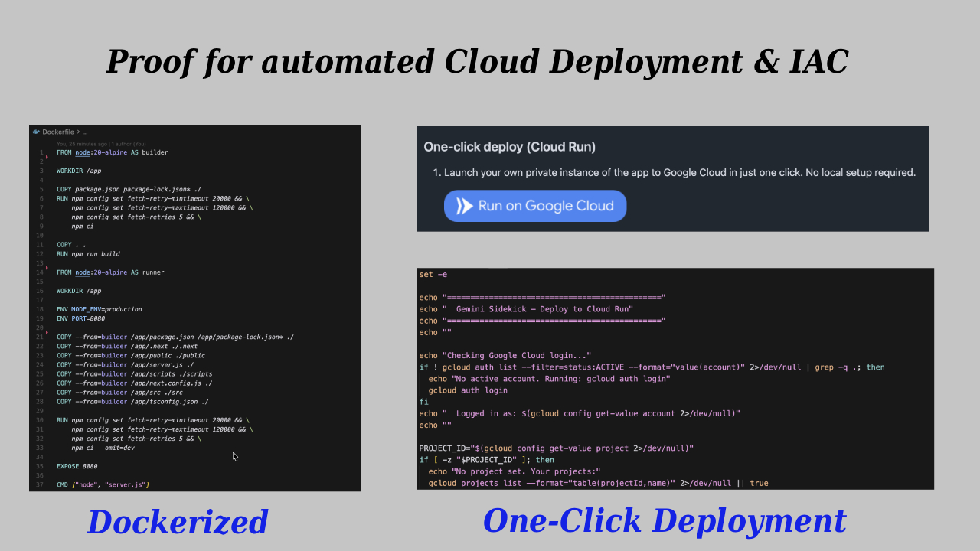
Task: Click the "ENV PORT=8080" line
Action: point(81,318)
